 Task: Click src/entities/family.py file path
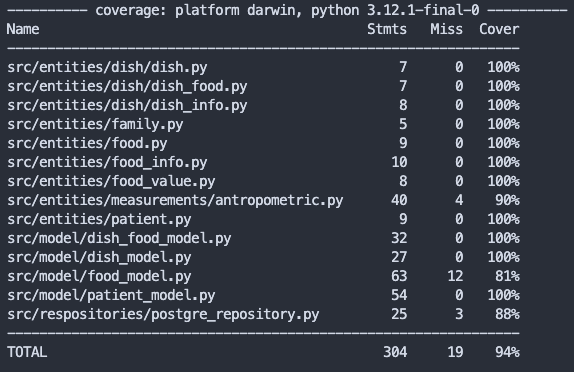tap(95, 124)
